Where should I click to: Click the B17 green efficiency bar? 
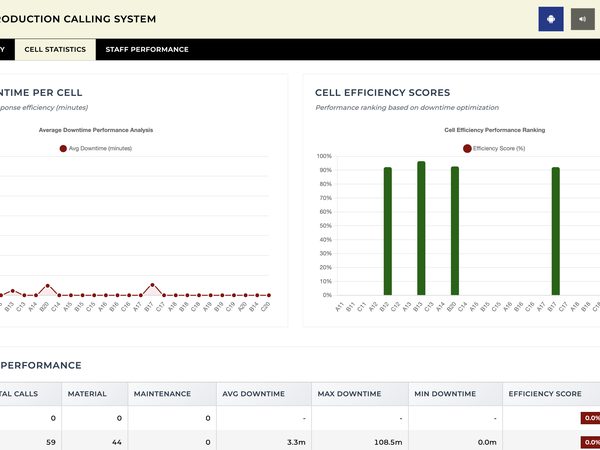556,231
